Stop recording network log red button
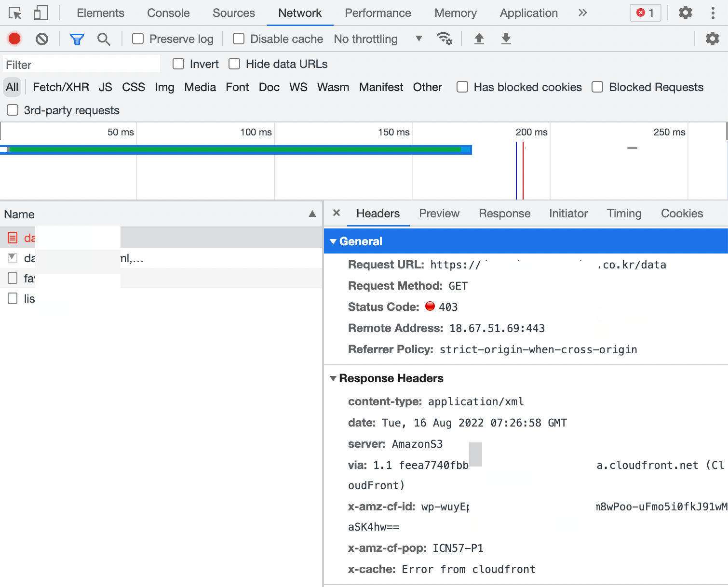This screenshot has width=728, height=587. (14, 39)
